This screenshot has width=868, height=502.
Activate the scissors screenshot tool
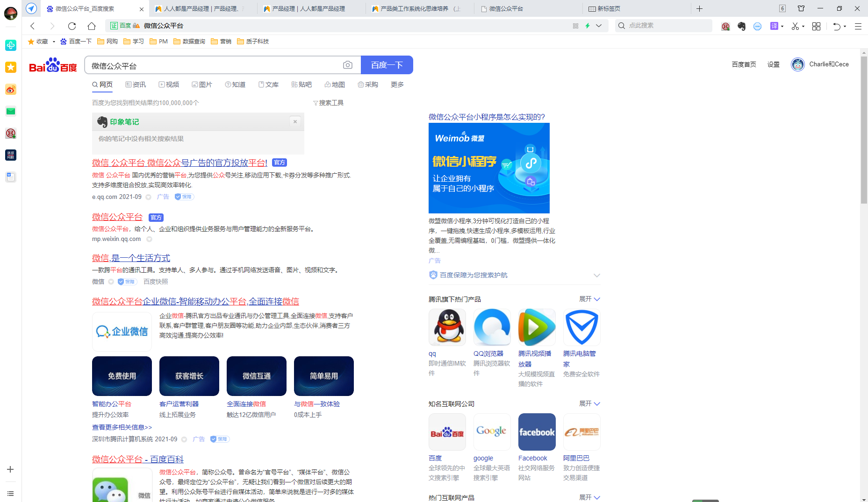pos(795,26)
